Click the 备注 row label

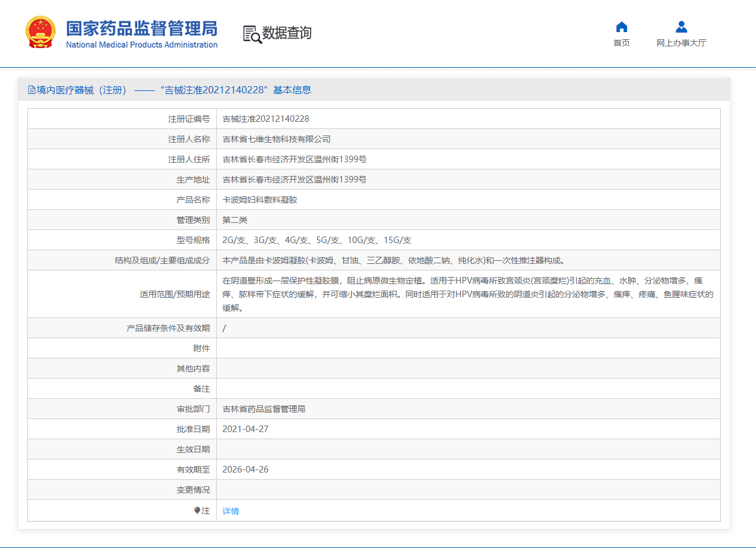(201, 389)
